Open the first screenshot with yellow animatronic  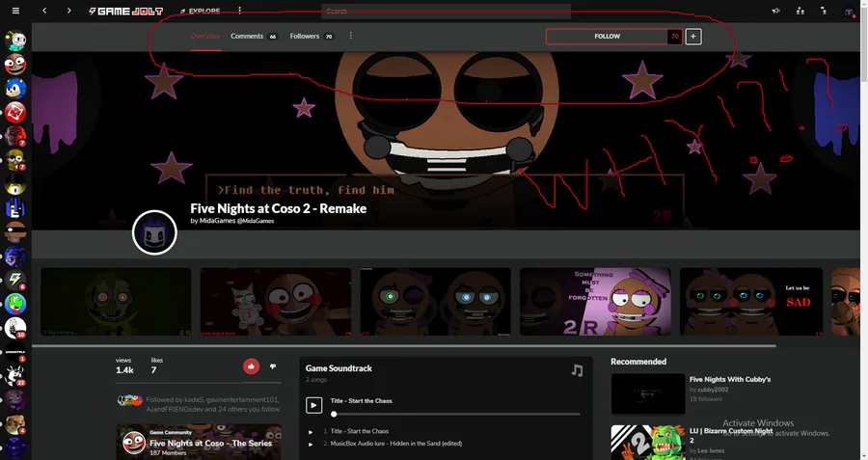(x=116, y=302)
